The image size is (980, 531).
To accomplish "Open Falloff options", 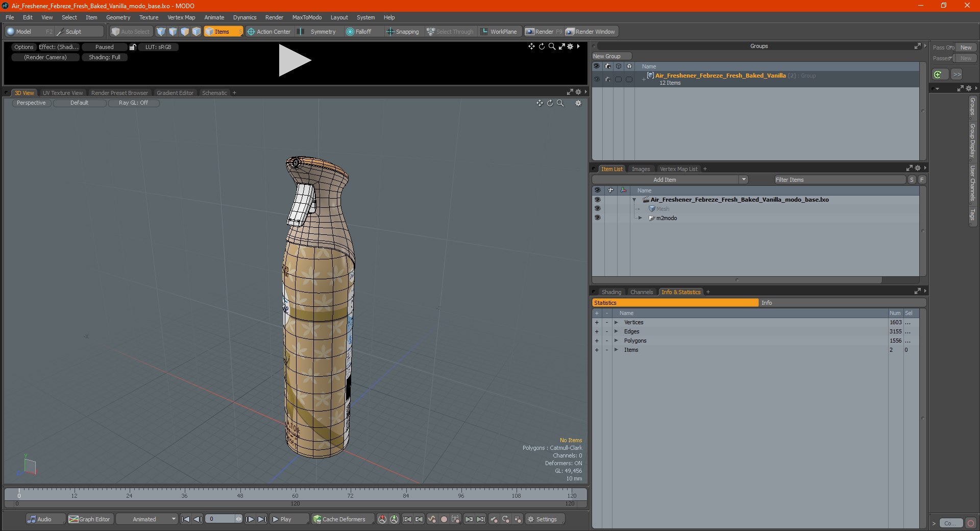I will (x=359, y=32).
